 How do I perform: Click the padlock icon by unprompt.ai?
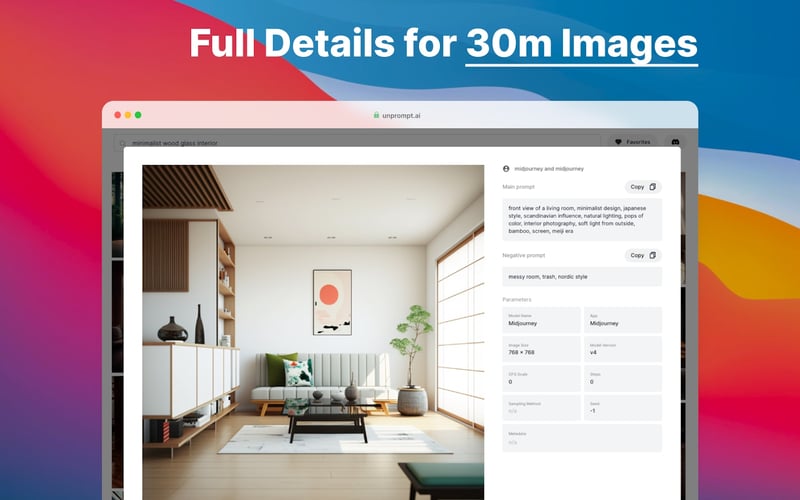coord(377,115)
